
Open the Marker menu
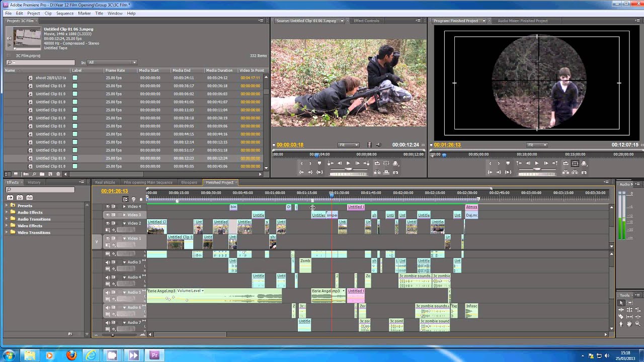click(x=85, y=13)
